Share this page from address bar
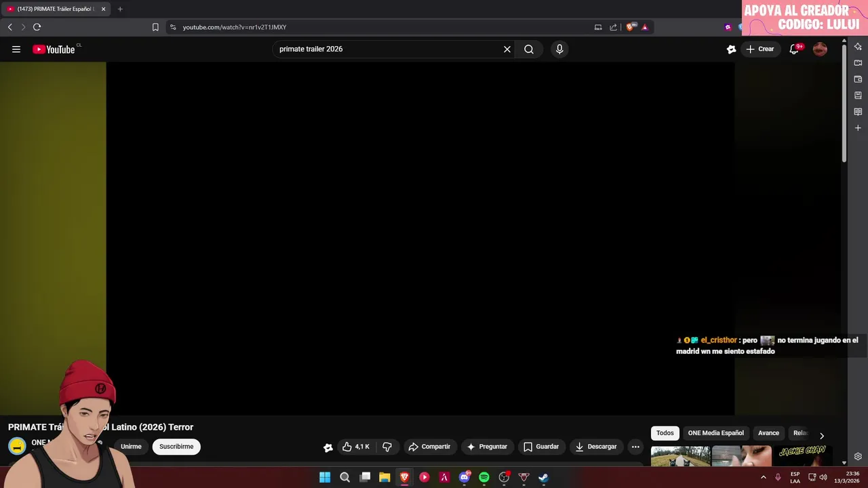The height and width of the screenshot is (488, 868). (613, 27)
